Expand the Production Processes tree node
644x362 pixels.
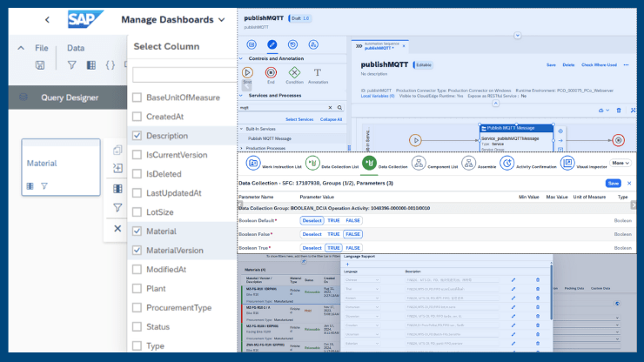click(242, 148)
